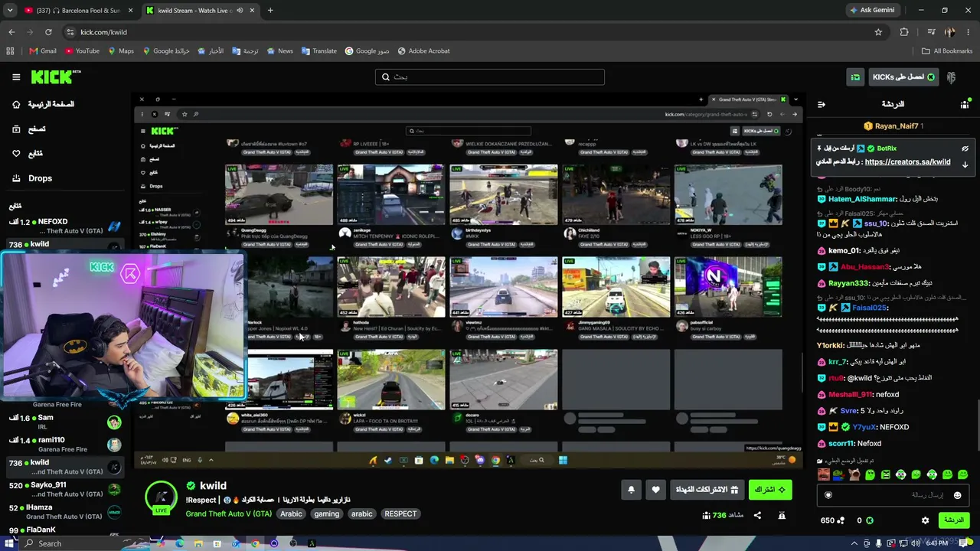The image size is (980, 551).
Task: Click the get KICKs button in the header
Action: (903, 77)
